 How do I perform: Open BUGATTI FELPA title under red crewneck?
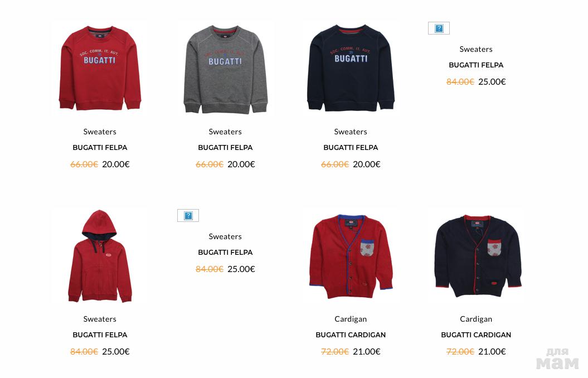(x=100, y=148)
